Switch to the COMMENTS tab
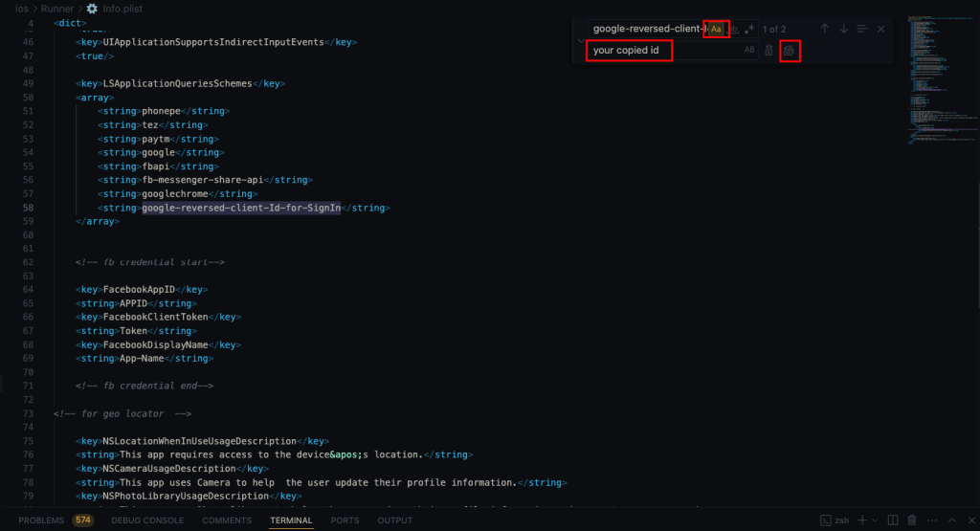This screenshot has height=531, width=980. [227, 520]
